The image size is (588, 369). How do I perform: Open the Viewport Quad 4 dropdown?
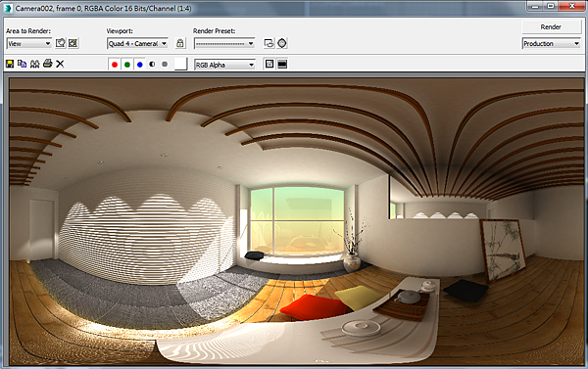(x=137, y=43)
